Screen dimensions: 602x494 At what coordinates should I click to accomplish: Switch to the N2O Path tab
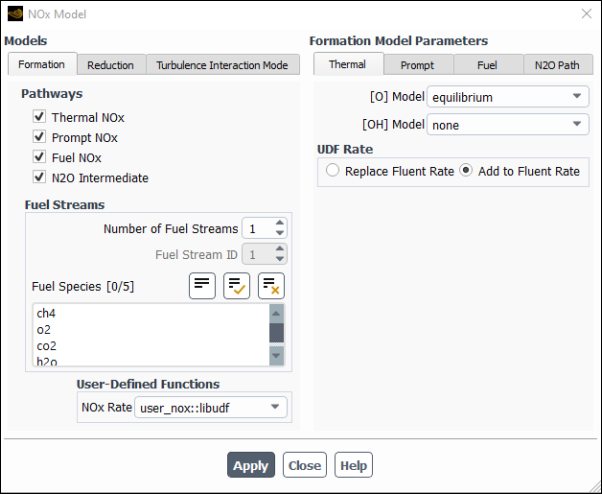point(557,65)
